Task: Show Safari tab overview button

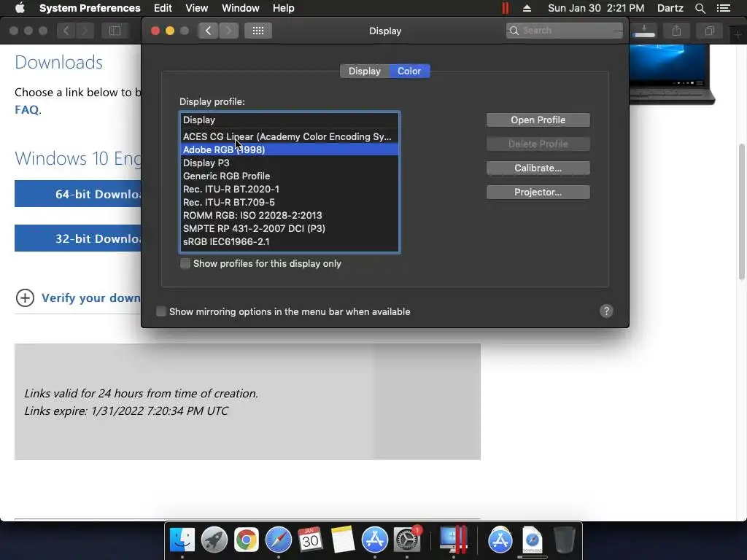Action: pyautogui.click(x=709, y=31)
